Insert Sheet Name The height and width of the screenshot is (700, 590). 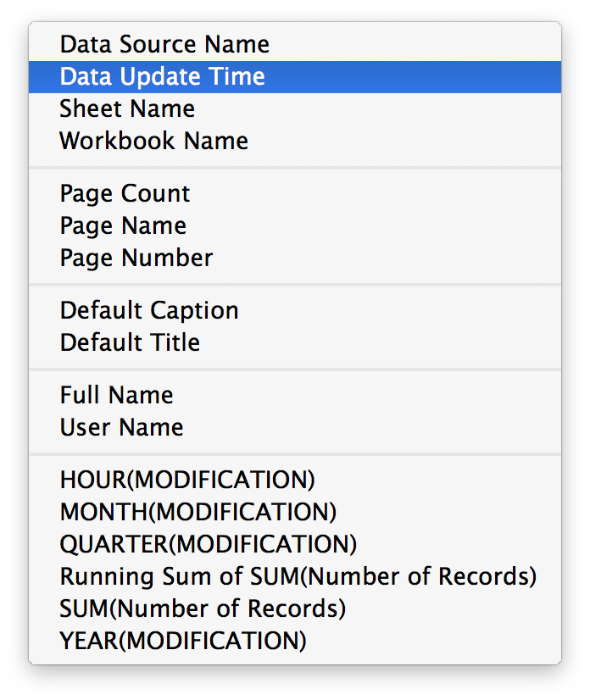click(x=126, y=108)
